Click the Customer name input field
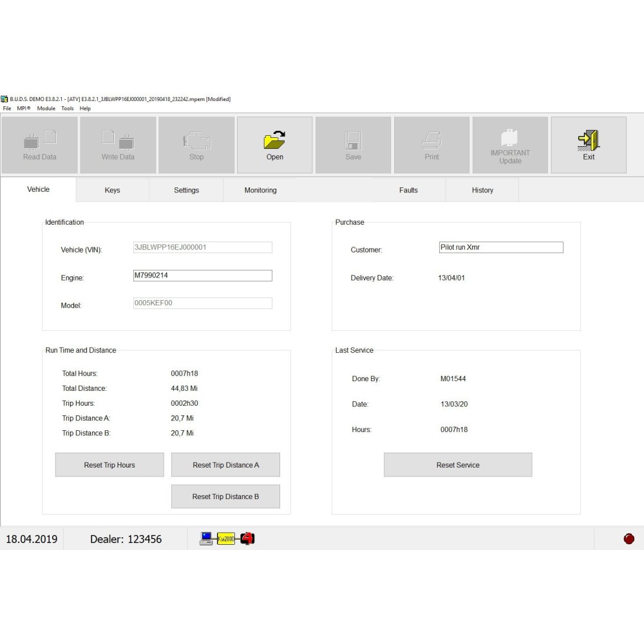Viewport: 644px width, 644px height. [501, 247]
